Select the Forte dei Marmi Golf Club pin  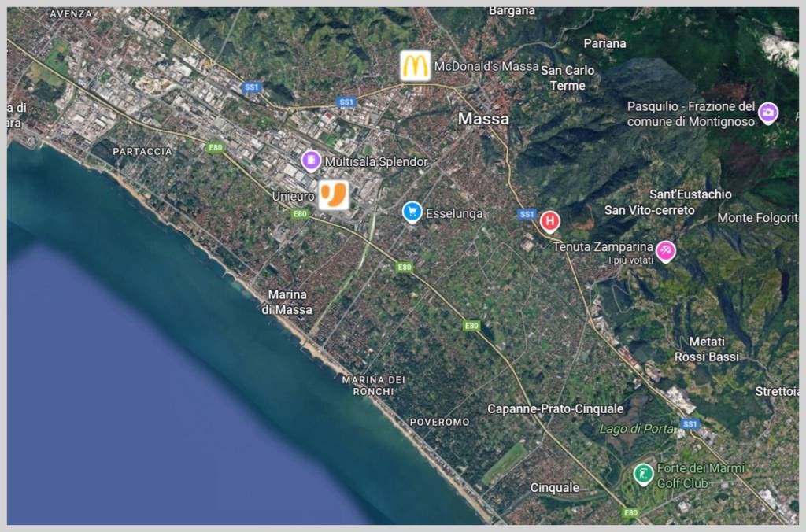tap(644, 474)
